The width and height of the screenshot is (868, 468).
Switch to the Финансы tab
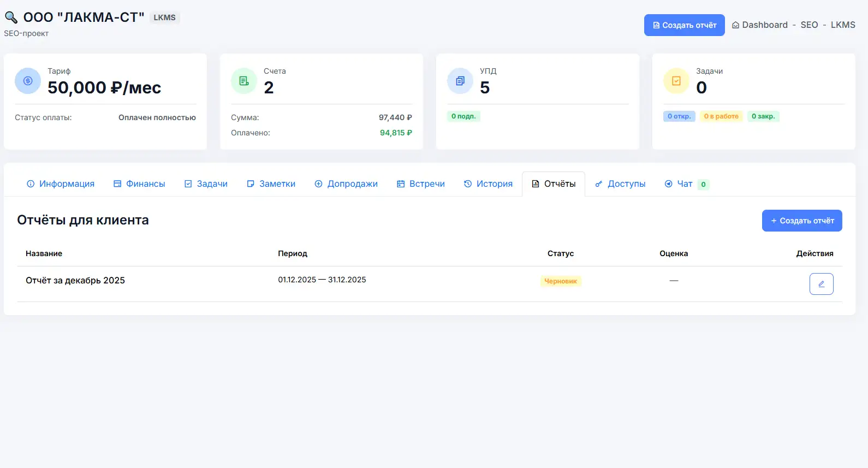point(139,184)
